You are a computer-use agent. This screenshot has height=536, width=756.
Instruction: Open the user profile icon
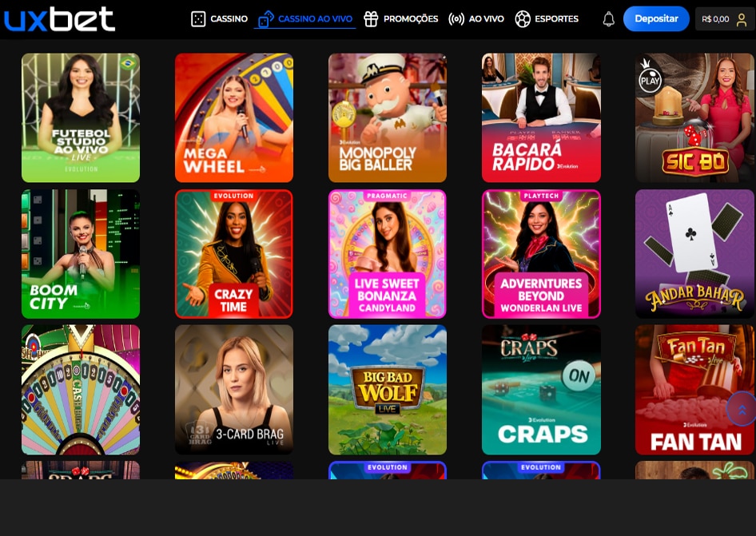coord(742,18)
